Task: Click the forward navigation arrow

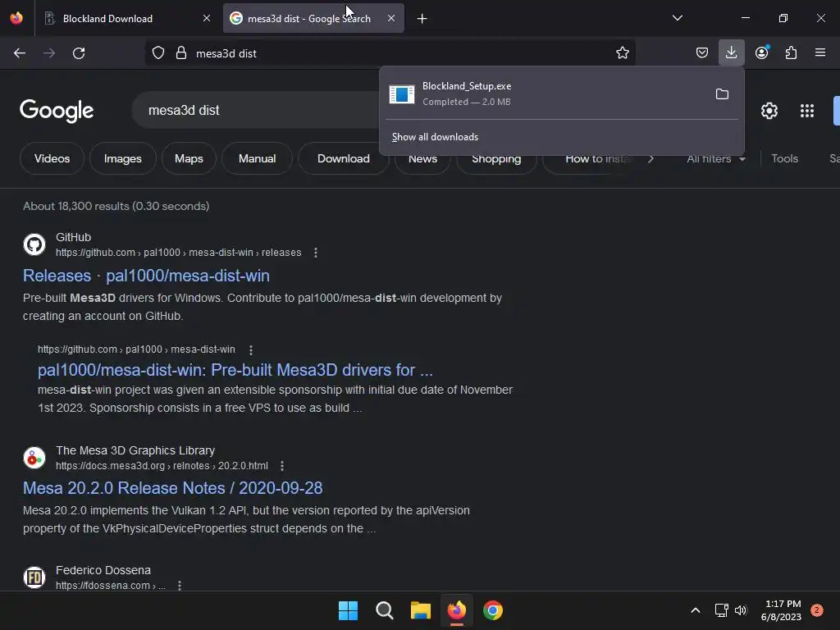Action: click(49, 53)
